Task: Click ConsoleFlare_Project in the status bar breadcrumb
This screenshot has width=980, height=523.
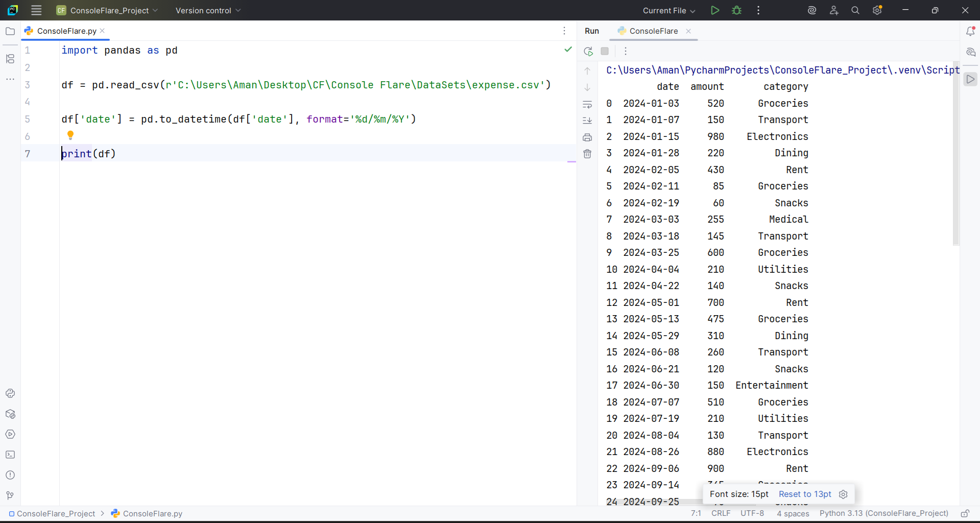Action: [55, 514]
